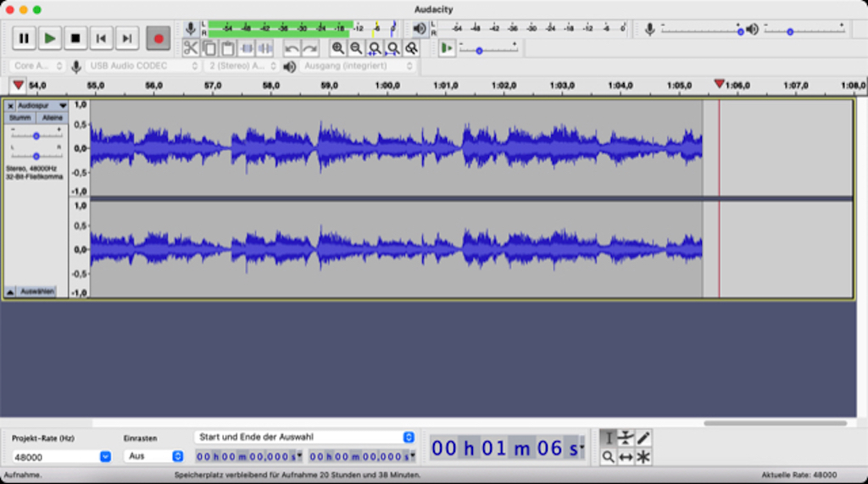Viewport: 868px width, 484px height.
Task: Click the Auswählen track button
Action: (x=37, y=292)
